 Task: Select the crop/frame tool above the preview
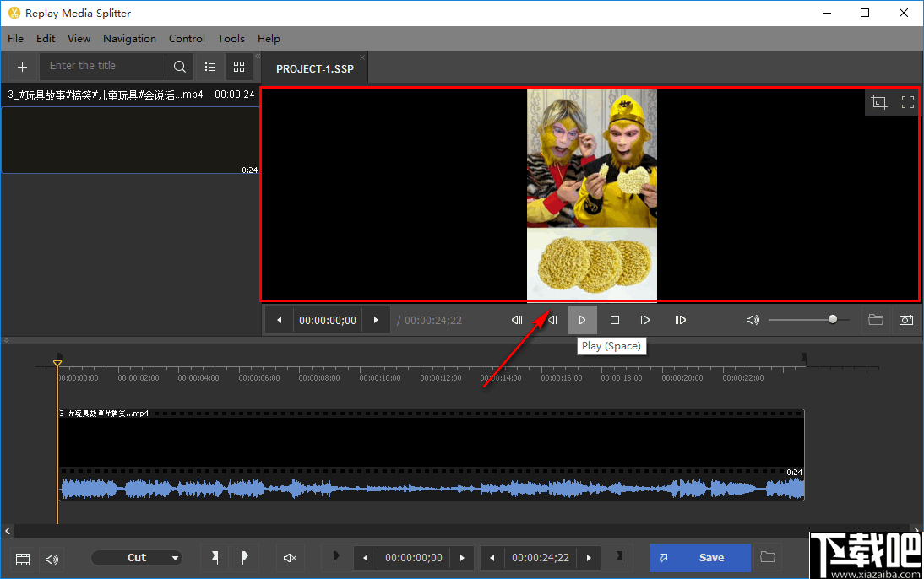pos(879,102)
